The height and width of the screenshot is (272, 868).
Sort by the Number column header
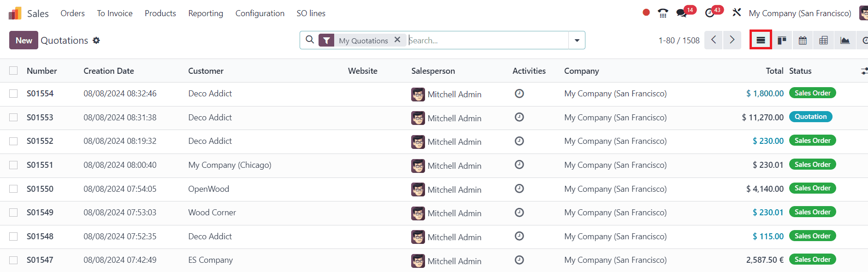point(42,71)
